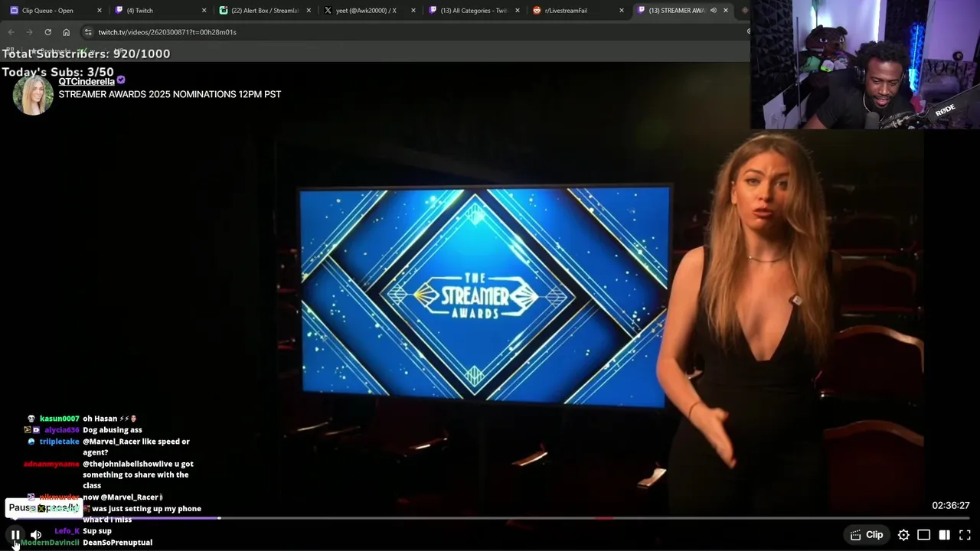Image resolution: width=980 pixels, height=551 pixels.
Task: Mute audio on the STREAMER AWARDS tab
Action: click(713, 11)
